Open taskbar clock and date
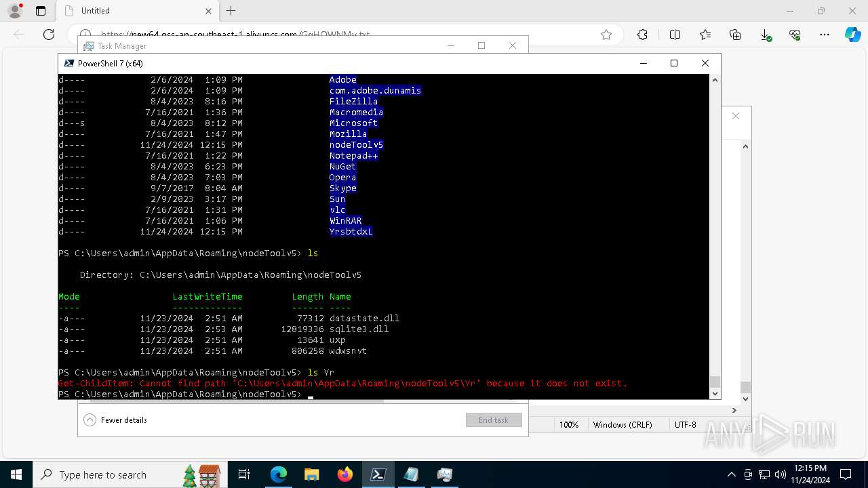This screenshot has height=488, width=868. [x=810, y=474]
